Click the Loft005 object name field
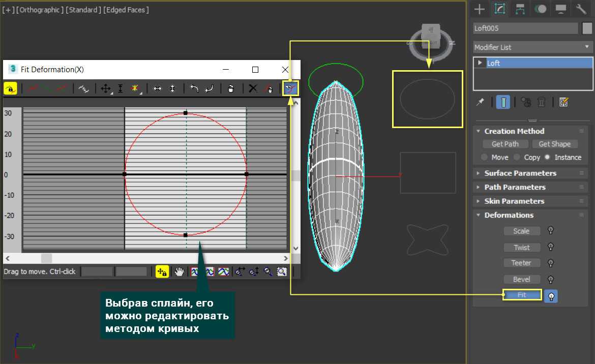Screen dimensions: 595x364 point(525,28)
